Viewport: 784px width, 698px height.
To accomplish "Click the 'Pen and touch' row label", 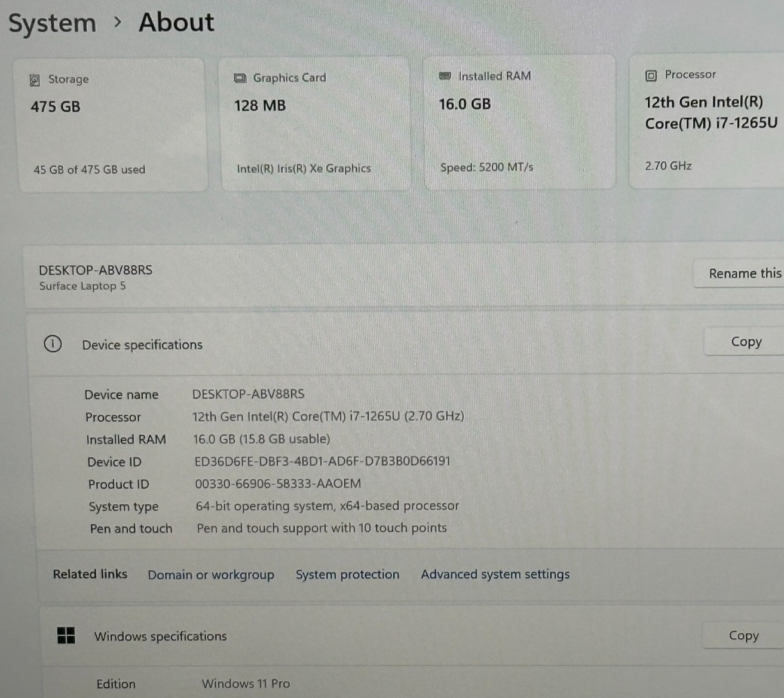I will tap(131, 528).
